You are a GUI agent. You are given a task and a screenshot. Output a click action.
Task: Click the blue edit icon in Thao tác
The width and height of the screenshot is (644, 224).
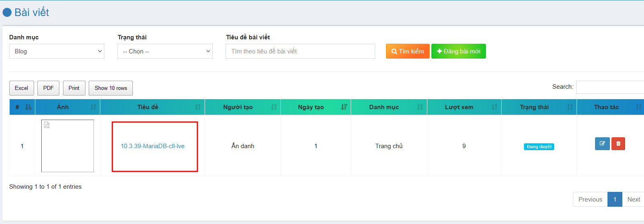[x=602, y=144]
